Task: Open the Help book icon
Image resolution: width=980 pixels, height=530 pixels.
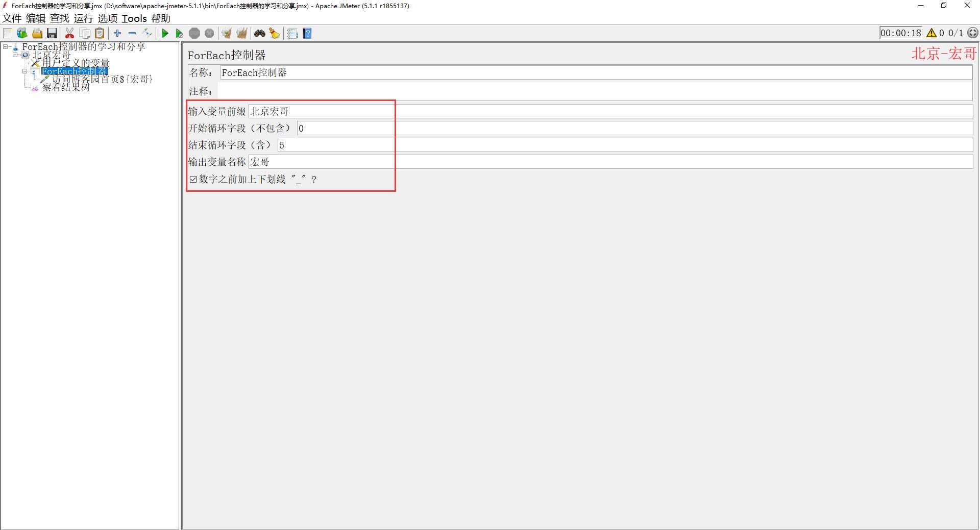Action: tap(307, 33)
